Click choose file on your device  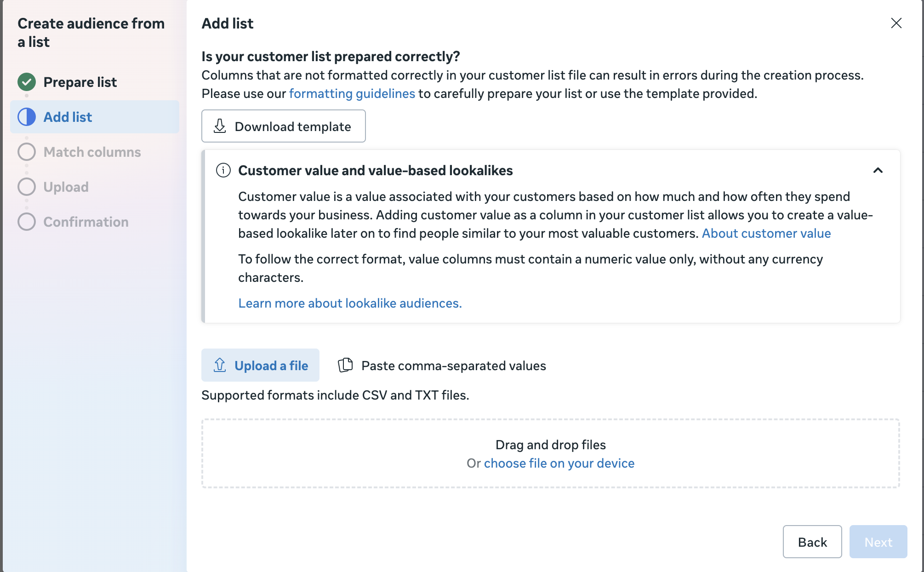559,463
